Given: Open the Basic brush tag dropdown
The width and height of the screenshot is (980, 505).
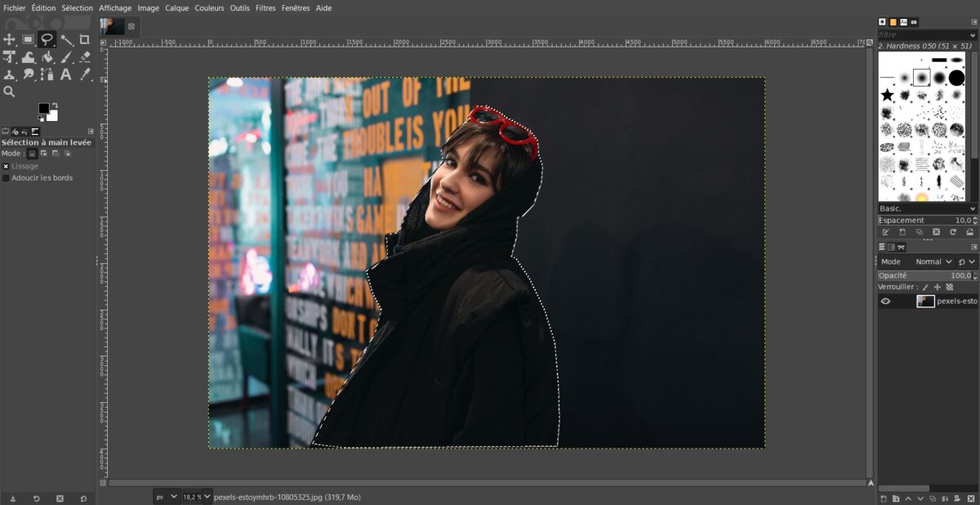Looking at the screenshot, I should [x=927, y=208].
